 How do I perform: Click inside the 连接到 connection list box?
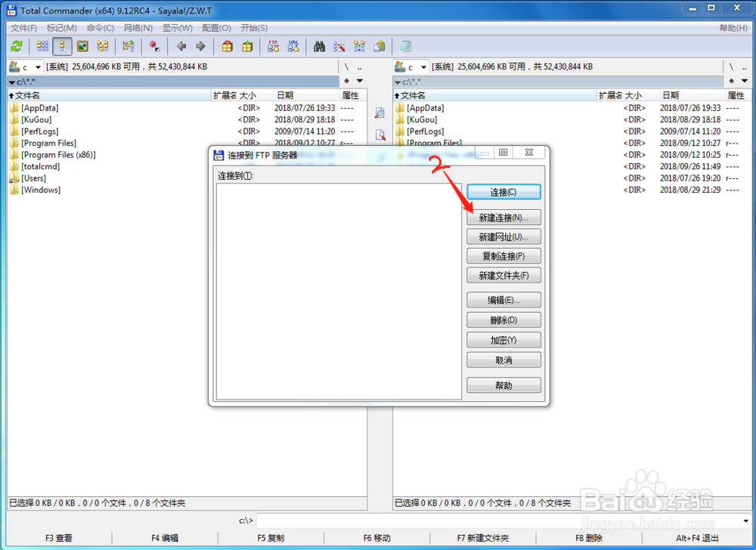[339, 292]
